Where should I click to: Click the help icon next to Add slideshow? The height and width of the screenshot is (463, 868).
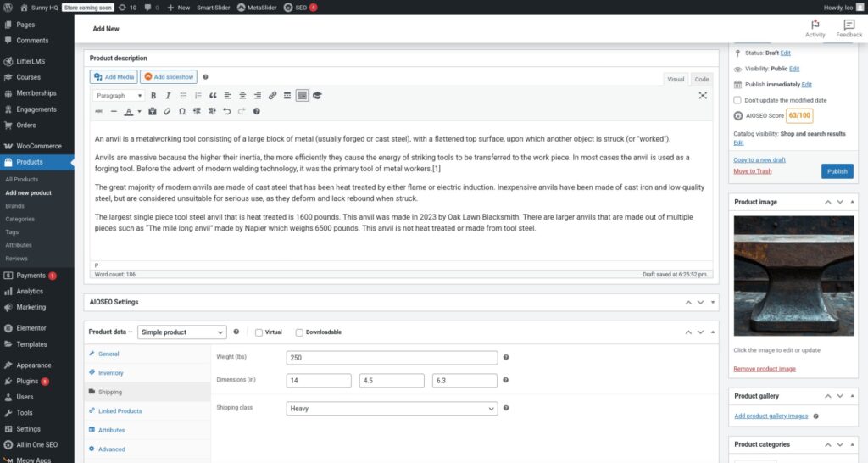click(x=205, y=77)
